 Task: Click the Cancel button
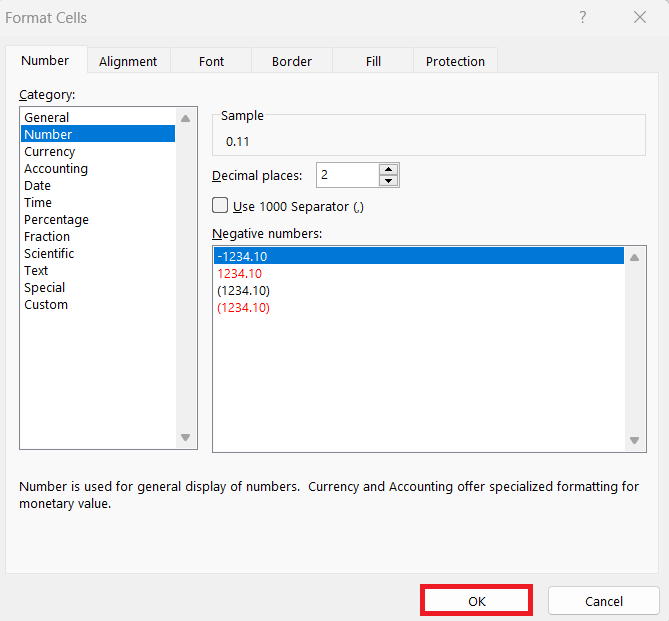tap(604, 601)
